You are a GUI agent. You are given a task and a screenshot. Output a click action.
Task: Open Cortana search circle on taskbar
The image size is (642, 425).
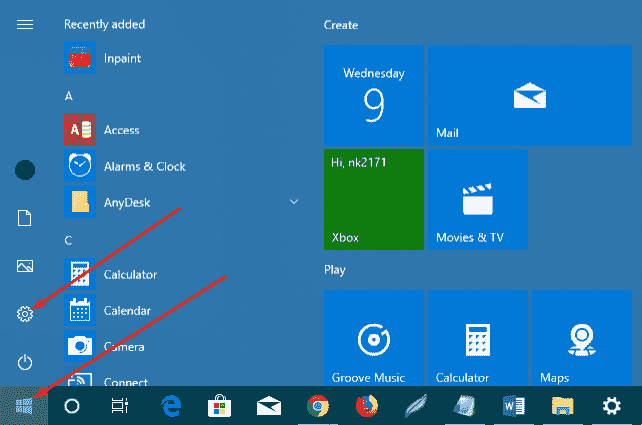point(72,406)
